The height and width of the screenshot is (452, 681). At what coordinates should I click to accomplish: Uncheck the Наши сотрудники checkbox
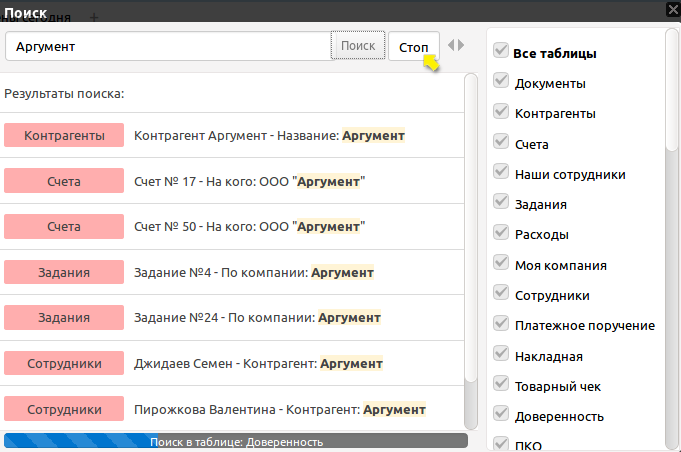click(501, 173)
